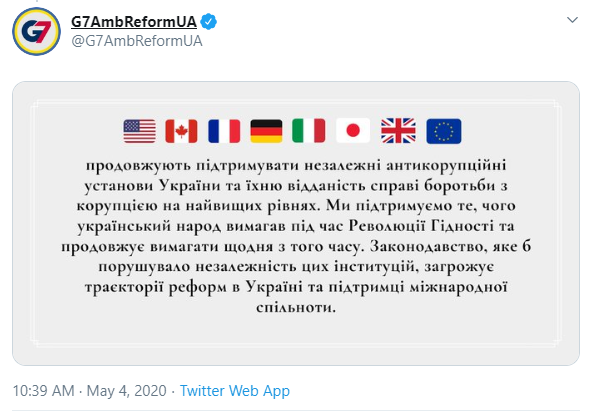The height and width of the screenshot is (411, 595).
Task: Click the @G7AmbReformUA handle
Action: pos(137,41)
